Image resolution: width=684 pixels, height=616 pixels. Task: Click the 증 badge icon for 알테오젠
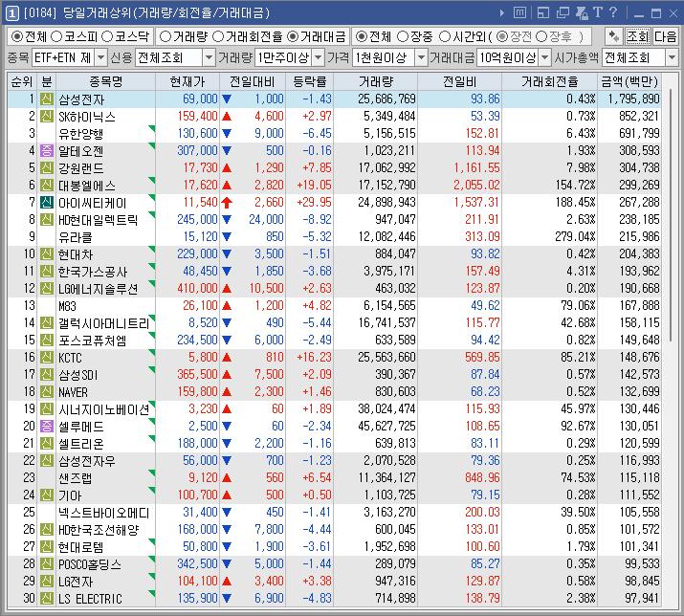click(47, 150)
